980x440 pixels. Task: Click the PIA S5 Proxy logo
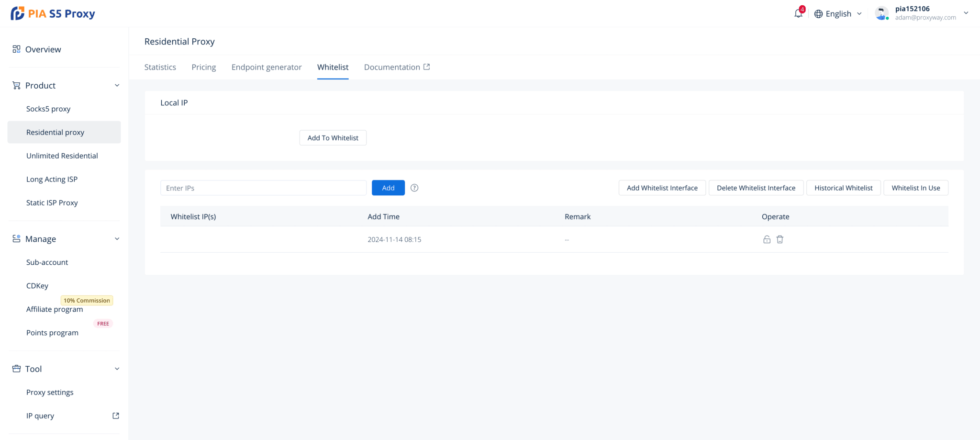click(53, 13)
